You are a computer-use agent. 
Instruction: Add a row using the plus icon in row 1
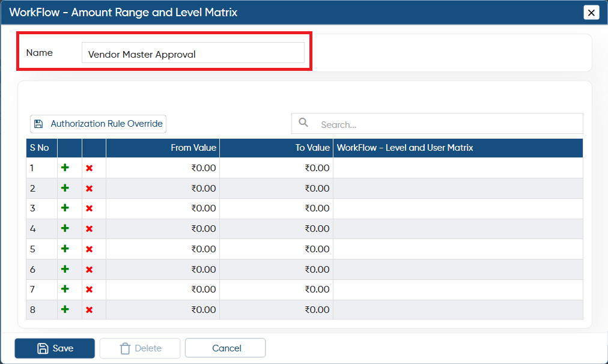(x=65, y=168)
